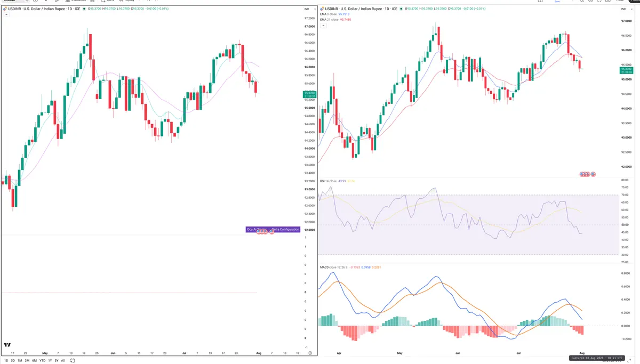This screenshot has width=640, height=364.
Task: Click the 92.0000 price axis label, right chart
Action: point(627,166)
